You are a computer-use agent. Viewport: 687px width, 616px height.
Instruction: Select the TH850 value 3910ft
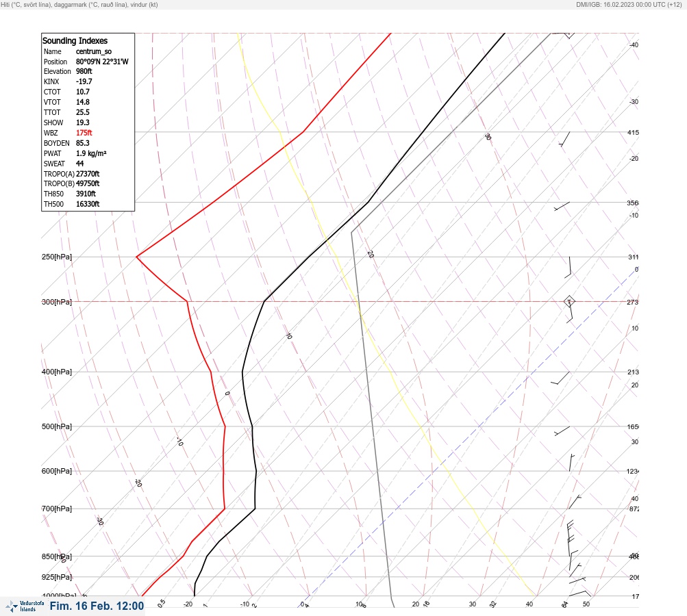pos(86,194)
